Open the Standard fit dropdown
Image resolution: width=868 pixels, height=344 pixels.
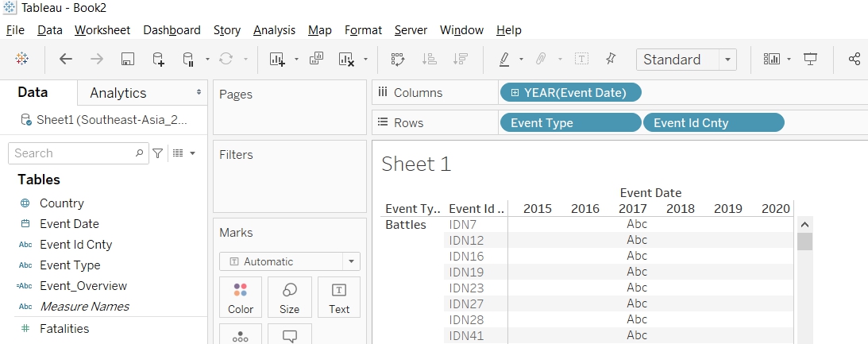[727, 60]
